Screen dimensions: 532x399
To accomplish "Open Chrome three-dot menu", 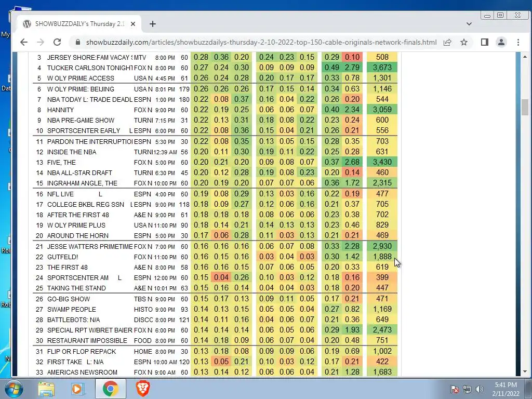I will point(518,42).
